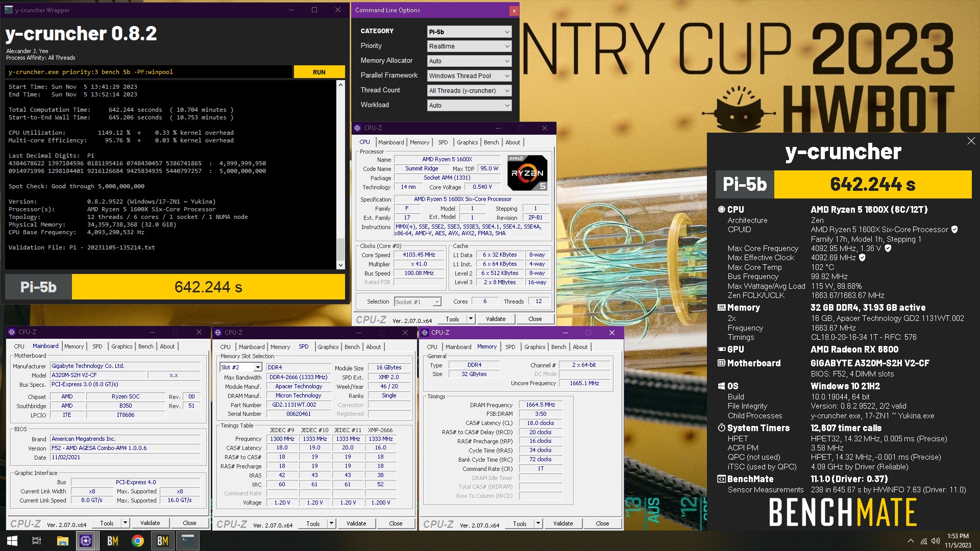Open the Category dropdown showing Pi-5b
The width and height of the screenshot is (980, 551).
469,32
